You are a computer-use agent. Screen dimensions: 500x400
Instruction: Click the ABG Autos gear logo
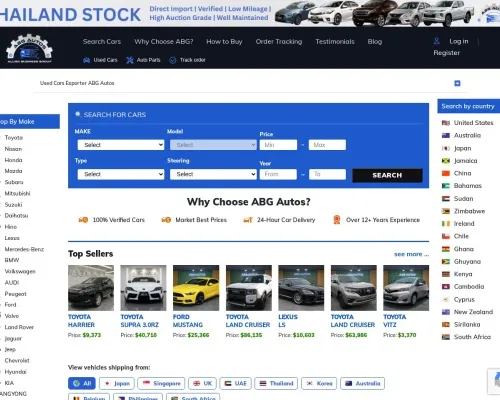click(x=29, y=48)
